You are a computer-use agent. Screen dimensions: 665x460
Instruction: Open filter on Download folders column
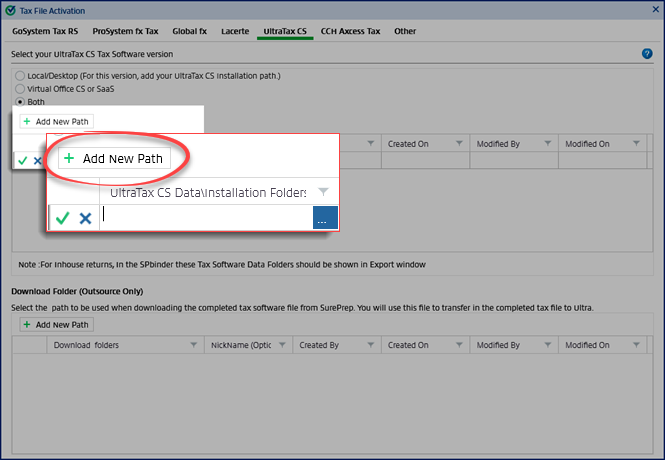tap(192, 345)
